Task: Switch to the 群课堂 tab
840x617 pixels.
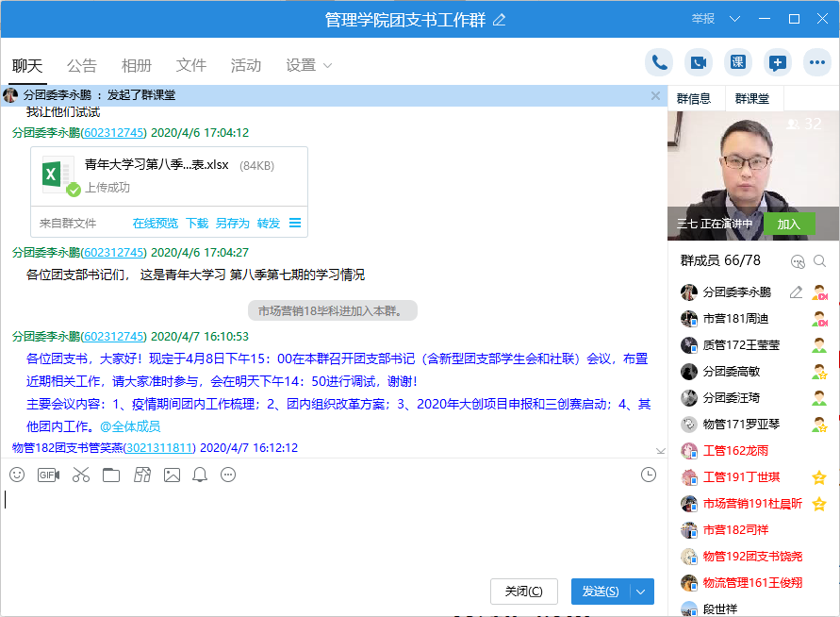Action: point(752,99)
